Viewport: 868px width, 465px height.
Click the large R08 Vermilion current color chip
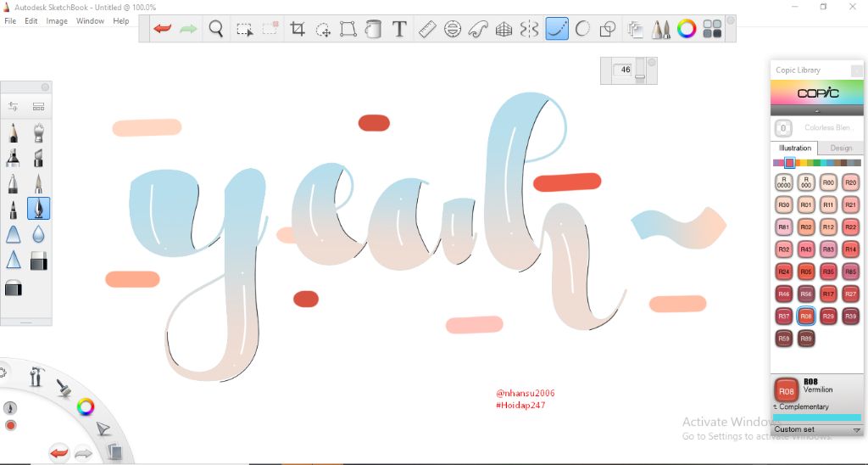point(787,390)
